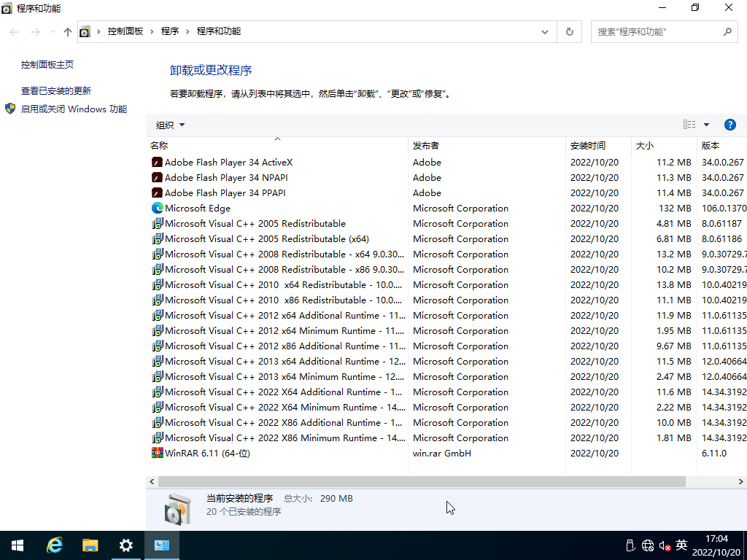Viewport: 747px width, 560px height.
Task: Click the control panel icon in address bar
Action: coord(85,32)
